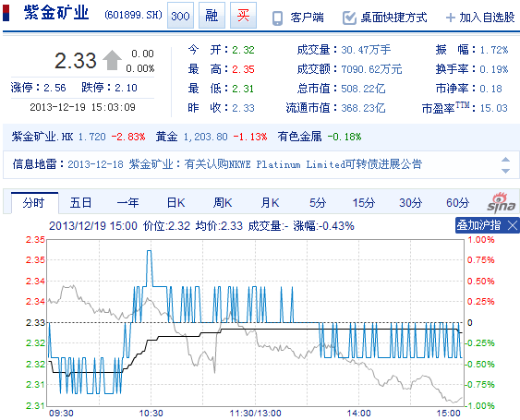Click the 最低 low price 2.31
This screenshot has width=520, height=420.
(x=243, y=89)
